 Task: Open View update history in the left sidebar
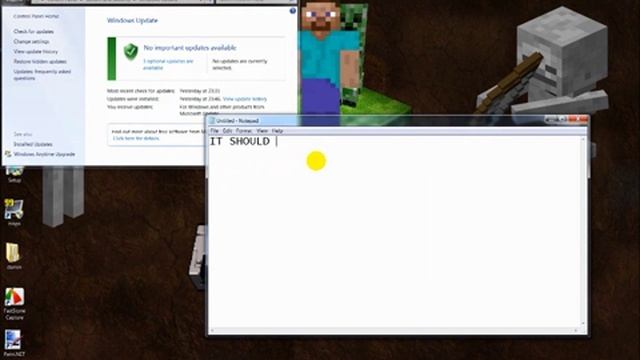tap(36, 51)
